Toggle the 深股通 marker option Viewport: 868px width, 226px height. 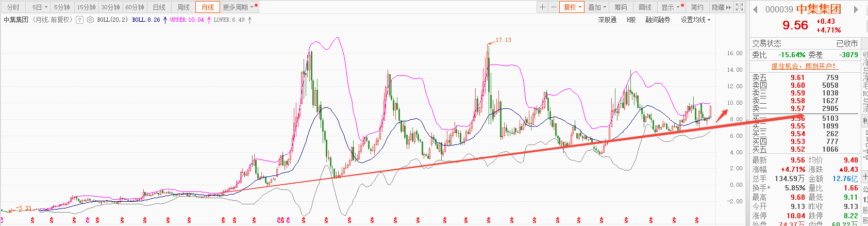pyautogui.click(x=607, y=20)
